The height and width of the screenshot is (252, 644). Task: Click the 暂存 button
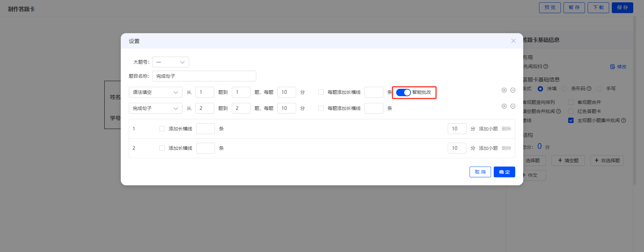574,8
